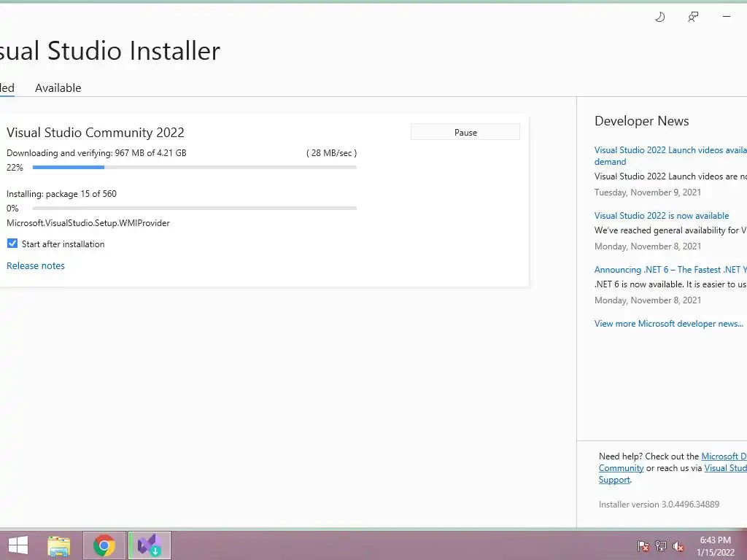Viewport: 747px width, 560px height.
Task: Toggle the dark theme moon icon
Action: coord(659,17)
